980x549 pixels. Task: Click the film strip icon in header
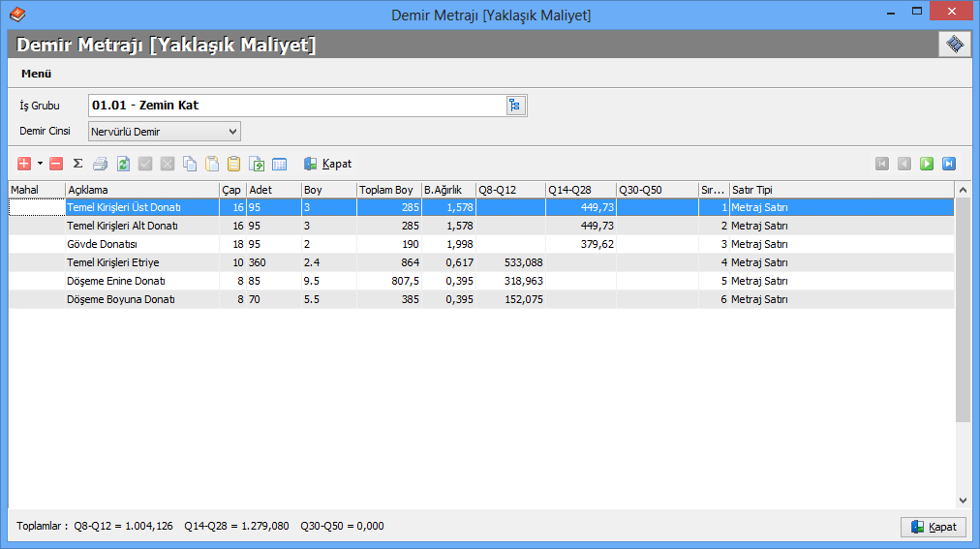pos(954,45)
